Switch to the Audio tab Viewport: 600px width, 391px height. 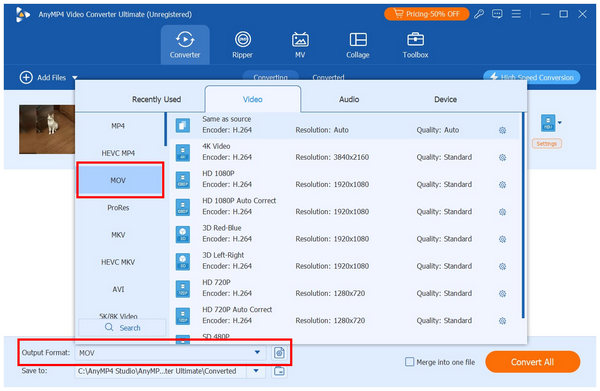point(349,99)
